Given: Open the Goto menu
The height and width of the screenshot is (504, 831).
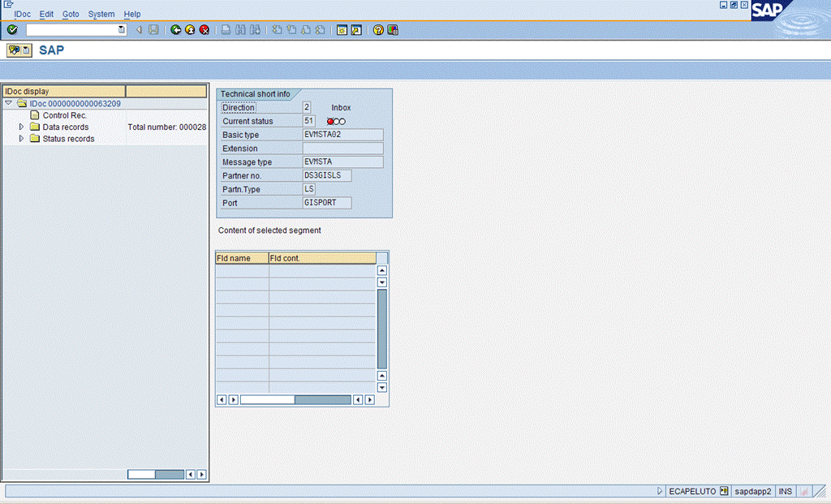Looking at the screenshot, I should 71,15.
